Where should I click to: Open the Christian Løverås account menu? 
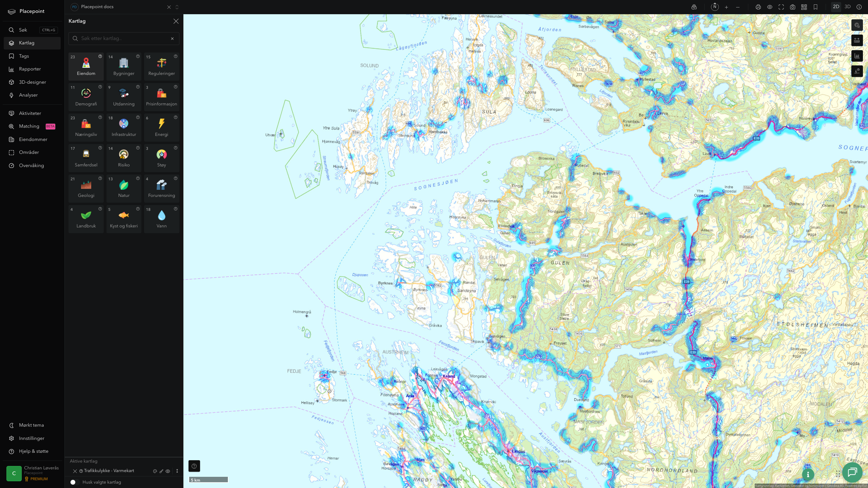point(33,473)
